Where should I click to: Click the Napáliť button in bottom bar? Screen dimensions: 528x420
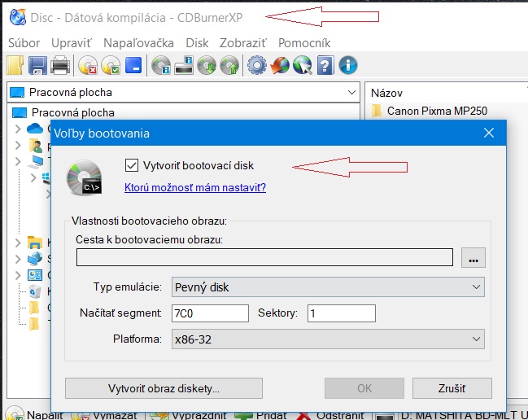click(35, 414)
